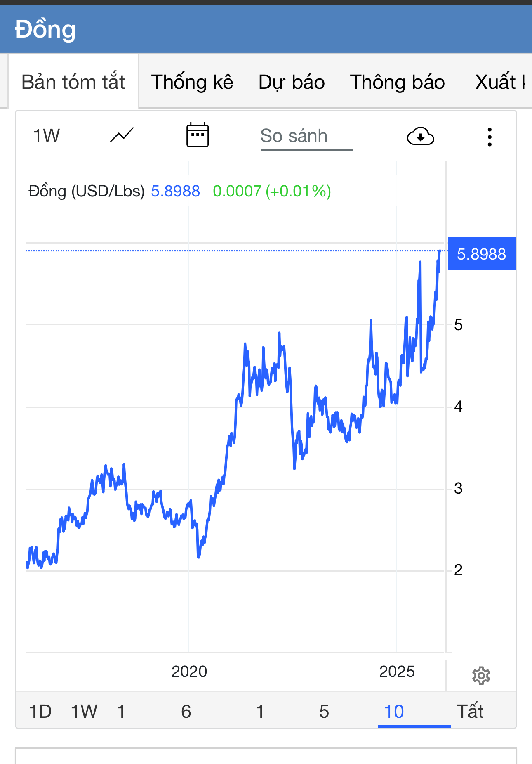This screenshot has width=532, height=764.
Task: Show all data with Tất button
Action: tap(470, 712)
